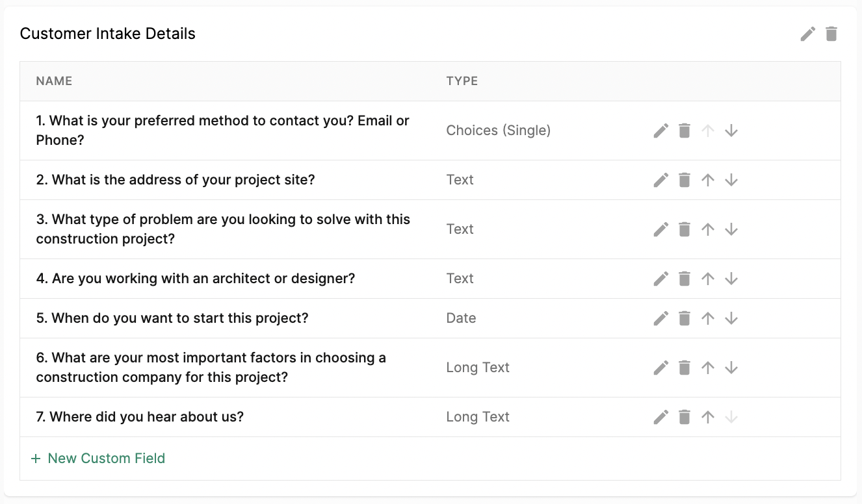Move the important factors field up

click(x=708, y=368)
